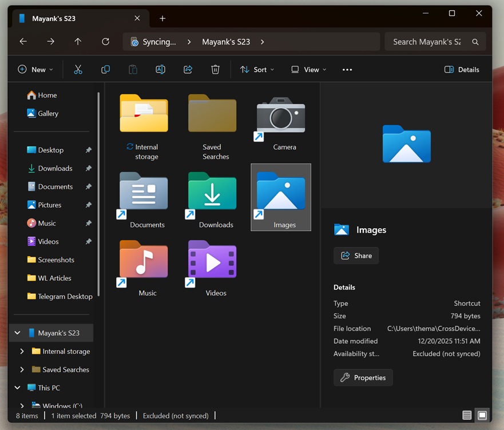Rename the selected item via toolbar icon
Screen dimensions: 504x430
coord(160,69)
